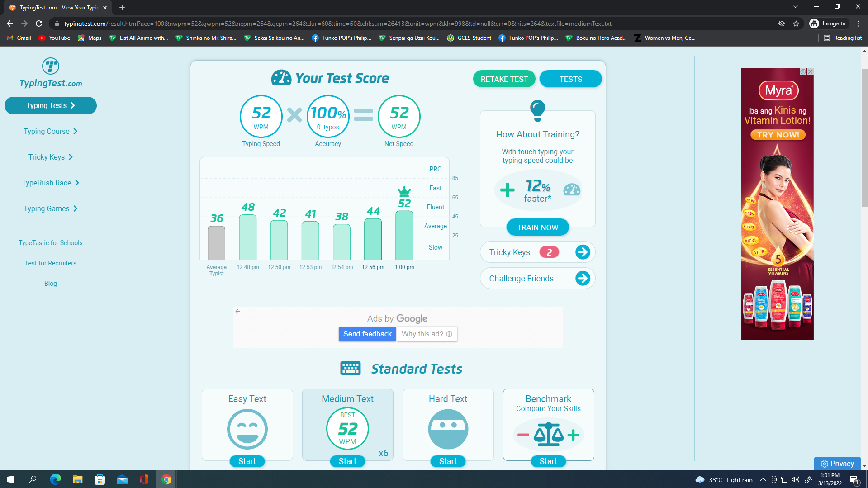Open the GCES-Student bookmark
Image resolution: width=868 pixels, height=488 pixels.
click(469, 38)
